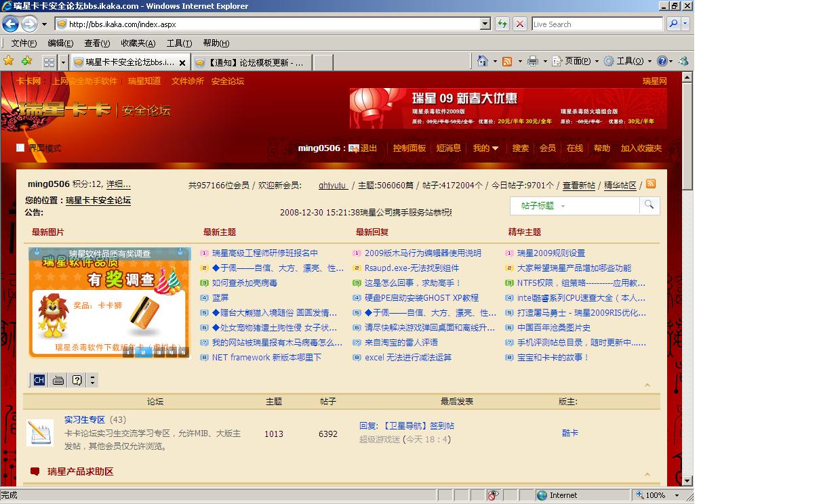The height and width of the screenshot is (504, 821).
Task: Click the popup blocker icon in status bar
Action: click(494, 495)
